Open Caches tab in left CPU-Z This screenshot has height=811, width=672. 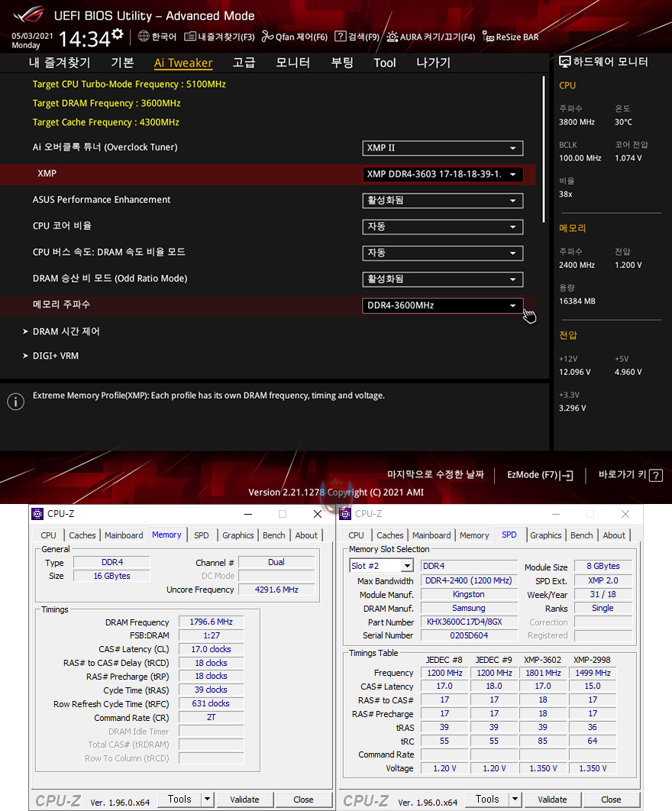[x=82, y=535]
